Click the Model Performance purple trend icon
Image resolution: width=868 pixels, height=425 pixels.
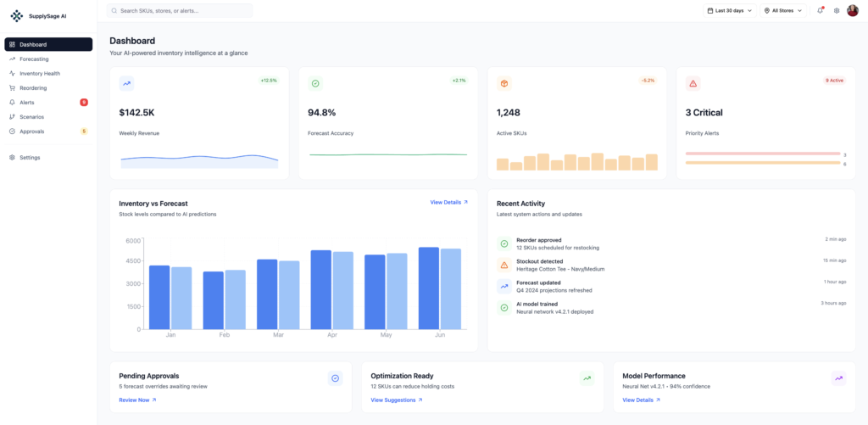(x=838, y=378)
